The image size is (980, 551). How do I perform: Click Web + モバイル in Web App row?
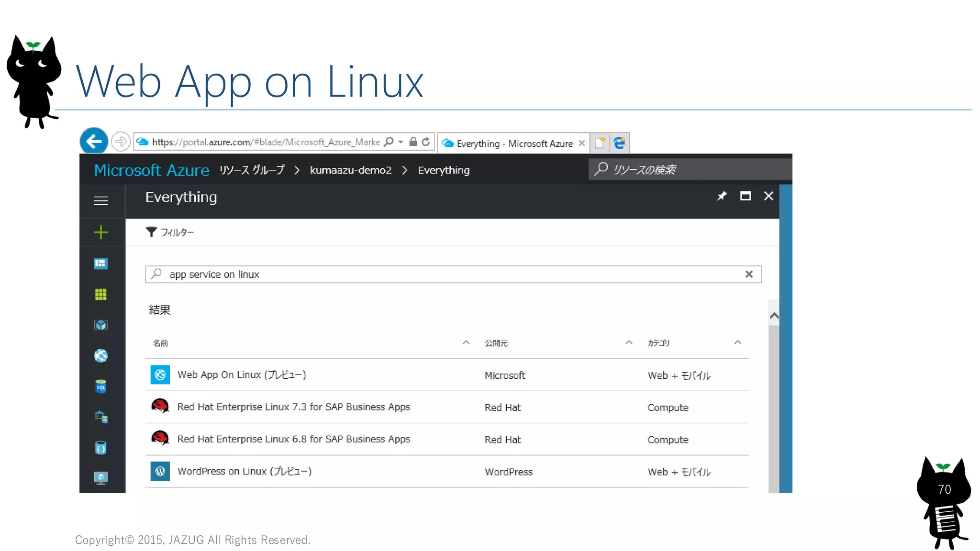679,375
